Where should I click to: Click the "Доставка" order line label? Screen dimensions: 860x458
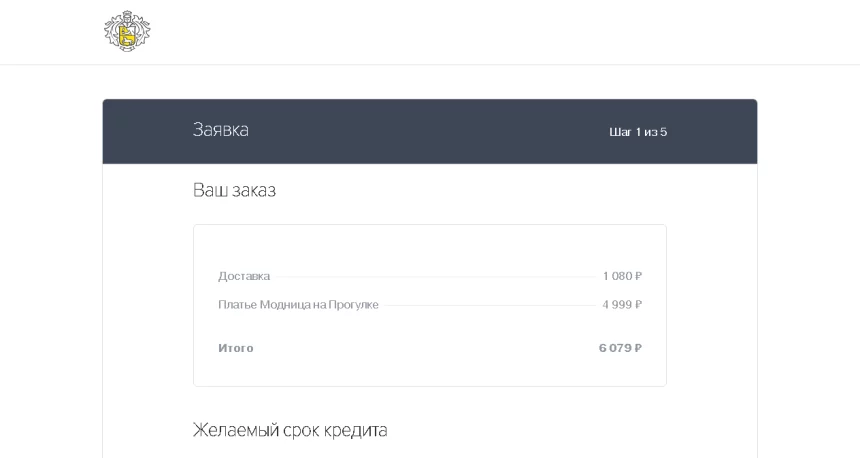click(x=244, y=276)
